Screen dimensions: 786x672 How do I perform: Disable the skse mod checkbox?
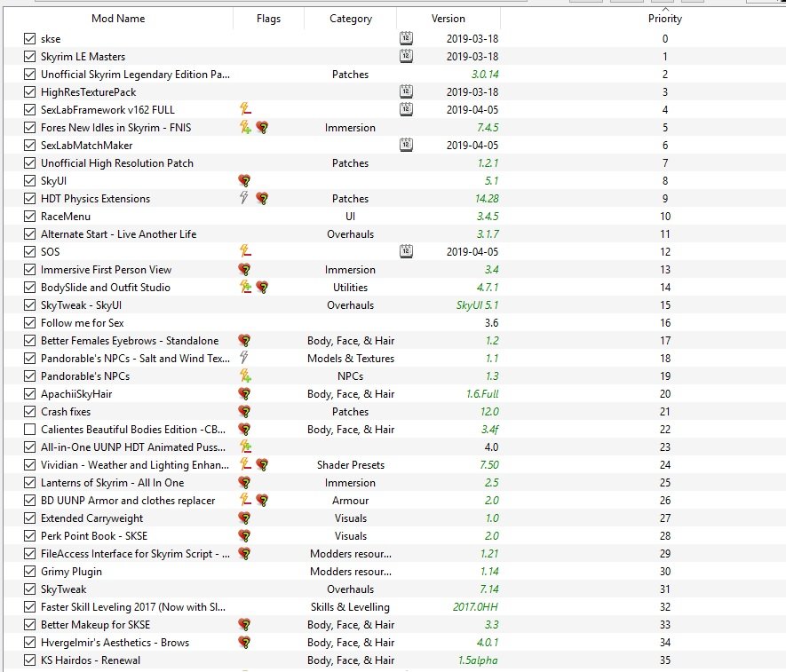29,38
